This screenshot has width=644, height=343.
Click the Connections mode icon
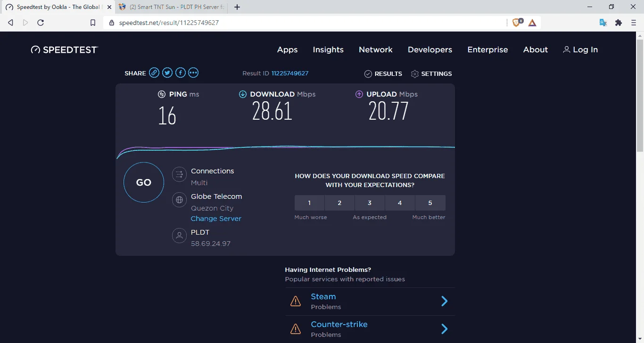click(x=179, y=174)
